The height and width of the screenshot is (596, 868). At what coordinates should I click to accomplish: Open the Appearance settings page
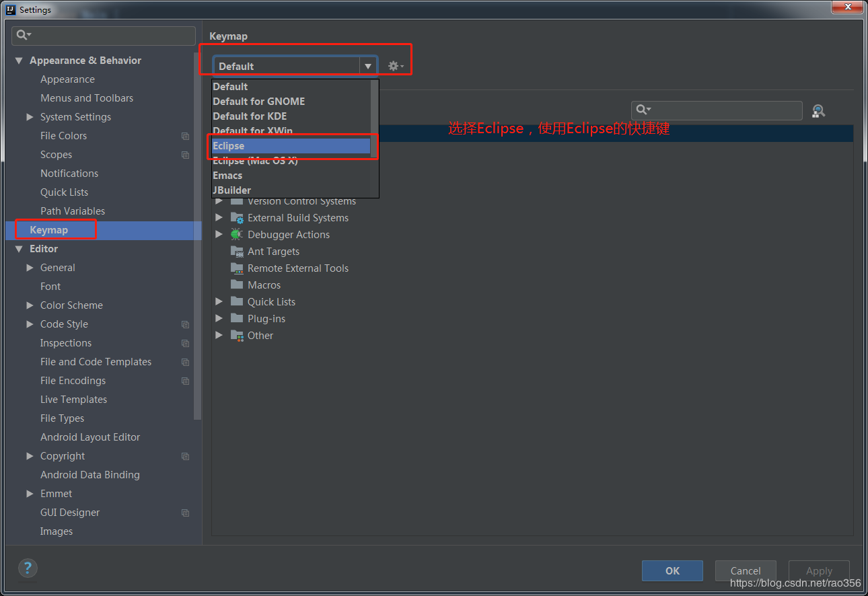(x=67, y=79)
